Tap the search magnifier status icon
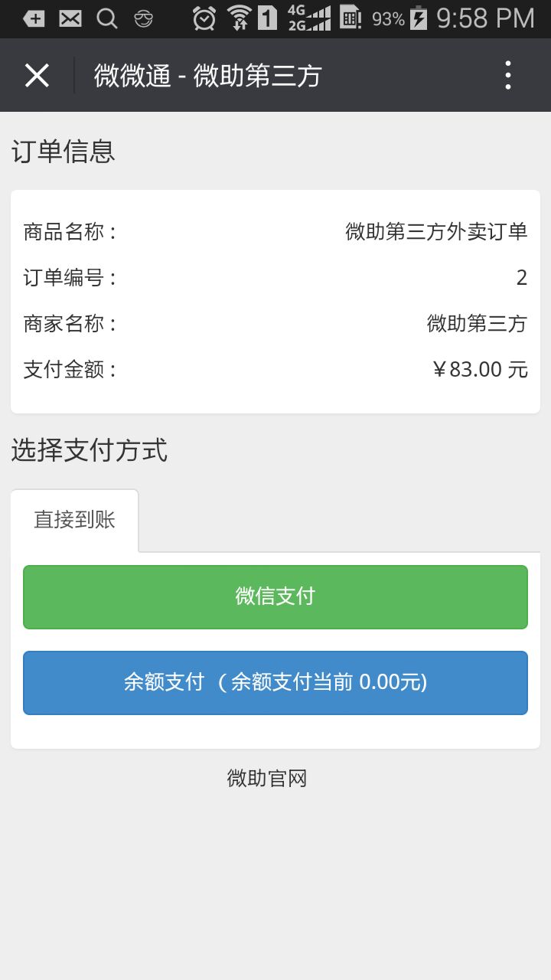Viewport: 551px width, 980px height. [107, 18]
